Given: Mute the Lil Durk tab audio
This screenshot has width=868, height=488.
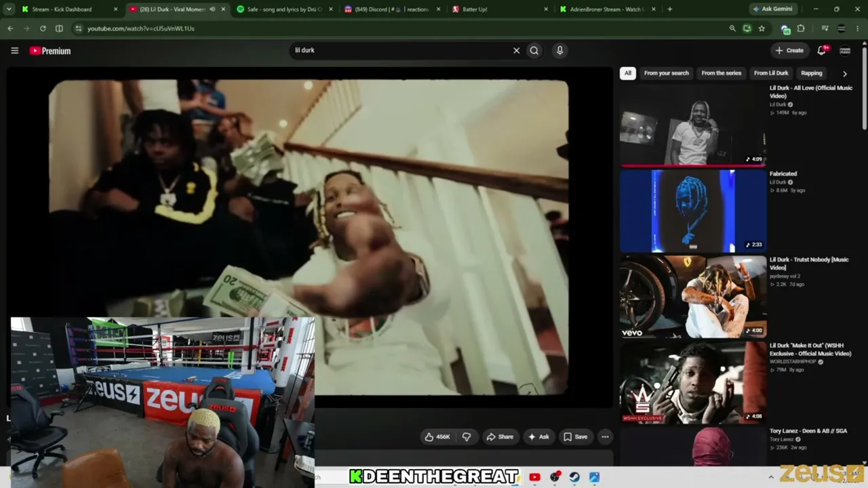Looking at the screenshot, I should pyautogui.click(x=212, y=9).
